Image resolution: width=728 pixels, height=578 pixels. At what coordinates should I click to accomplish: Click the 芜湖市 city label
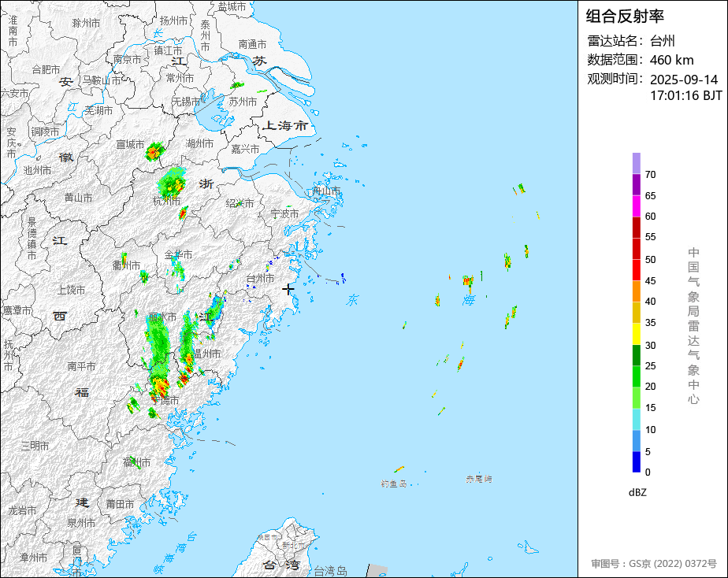[x=98, y=110]
